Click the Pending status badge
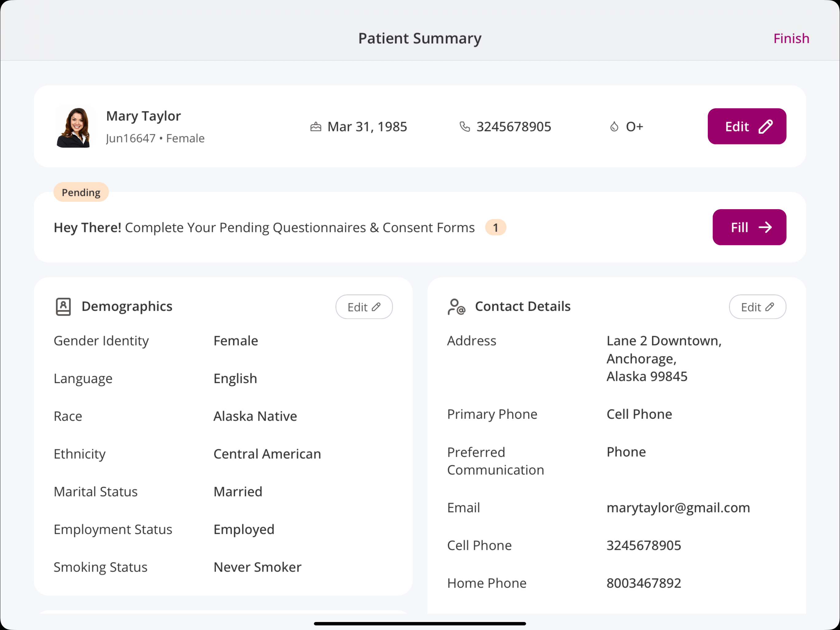 point(81,192)
